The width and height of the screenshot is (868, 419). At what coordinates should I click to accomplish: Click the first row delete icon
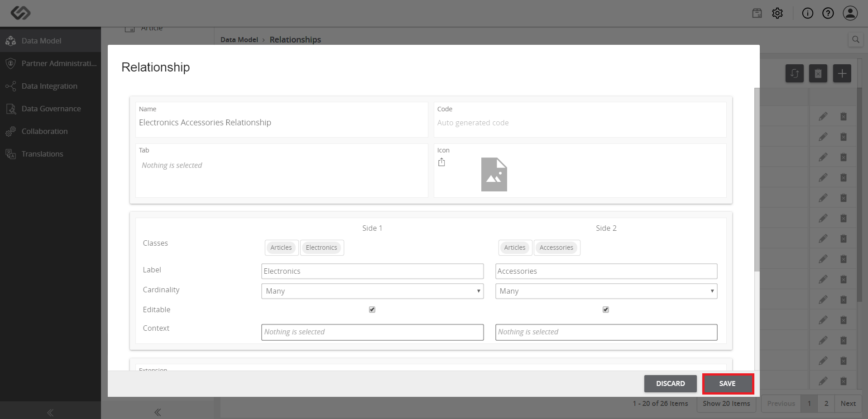coord(843,116)
